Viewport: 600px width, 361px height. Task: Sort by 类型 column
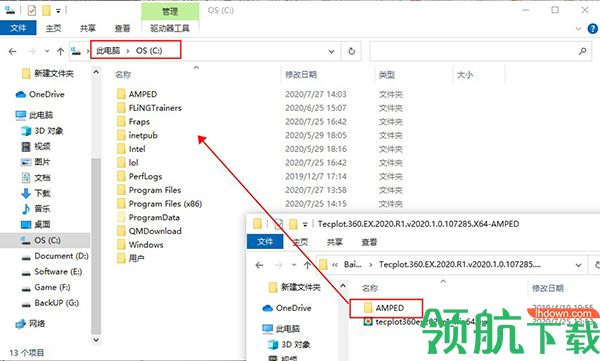[386, 75]
